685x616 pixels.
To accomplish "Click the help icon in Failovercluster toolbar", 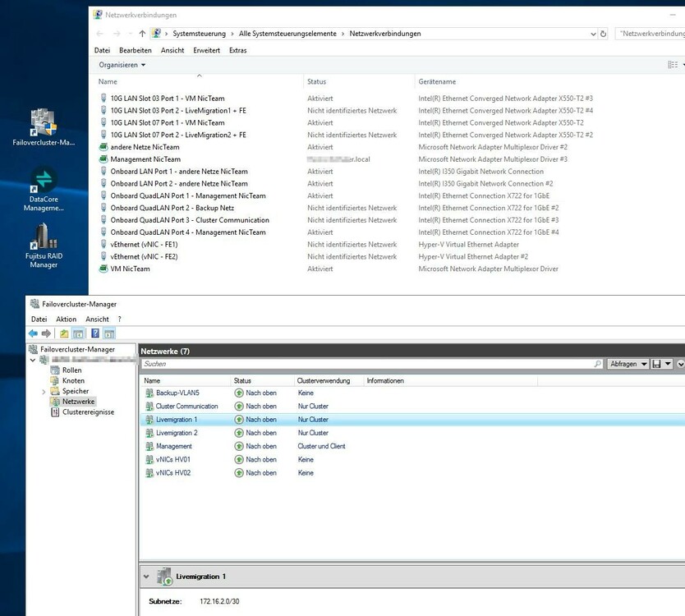I will (x=95, y=333).
